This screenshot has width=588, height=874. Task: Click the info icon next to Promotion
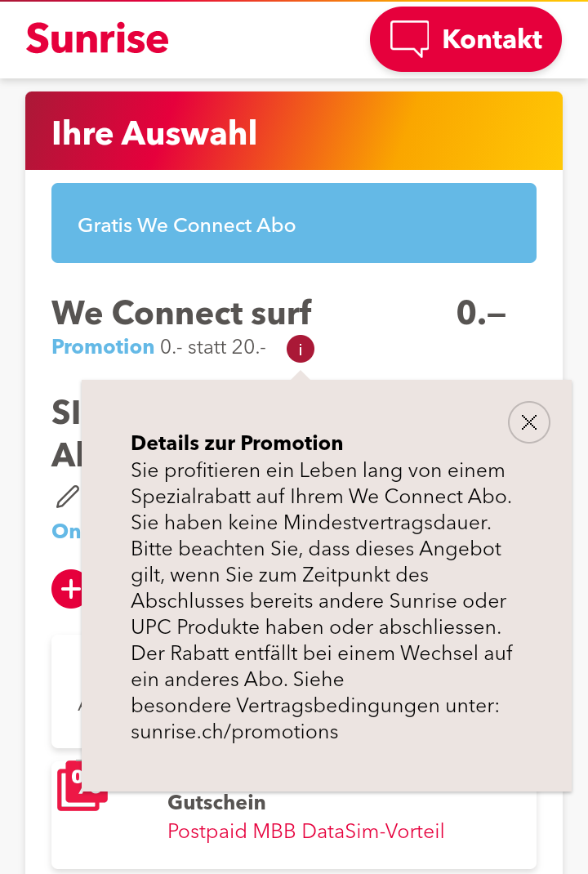pos(301,350)
